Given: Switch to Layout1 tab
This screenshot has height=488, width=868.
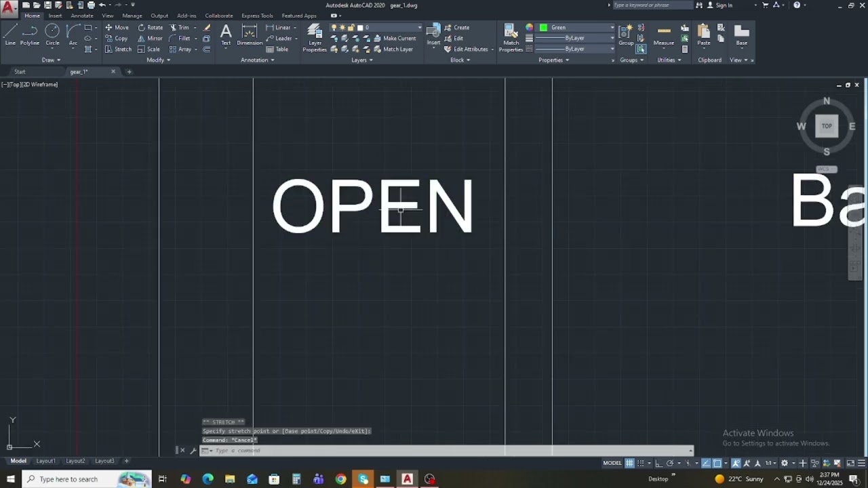Looking at the screenshot, I should (x=46, y=461).
